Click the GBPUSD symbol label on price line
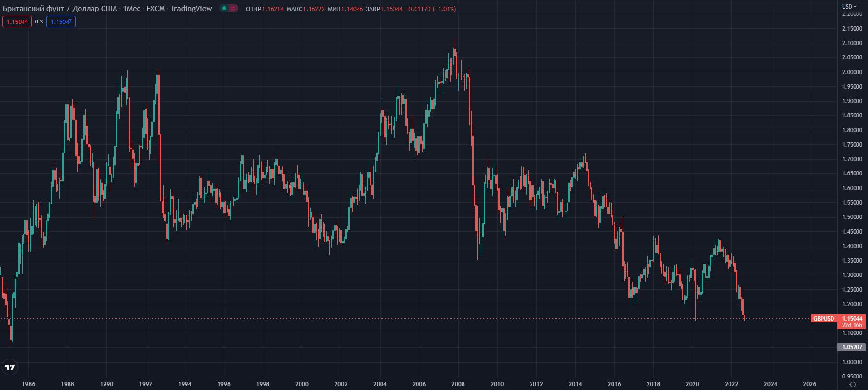The width and height of the screenshot is (868, 390). (823, 318)
